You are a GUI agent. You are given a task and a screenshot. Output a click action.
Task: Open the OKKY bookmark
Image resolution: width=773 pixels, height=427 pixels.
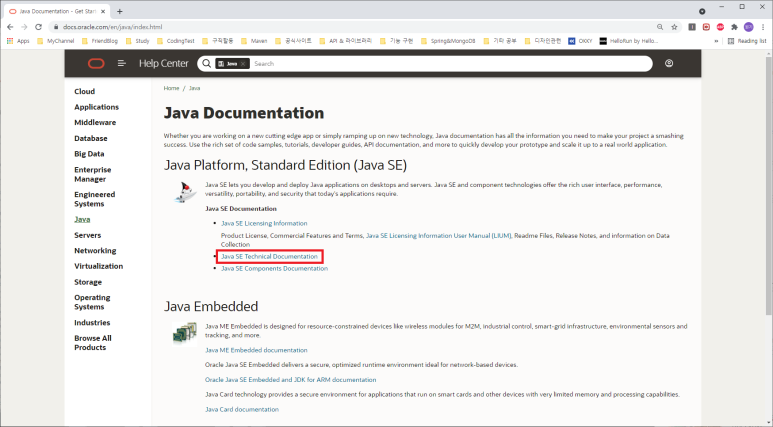(x=580, y=41)
